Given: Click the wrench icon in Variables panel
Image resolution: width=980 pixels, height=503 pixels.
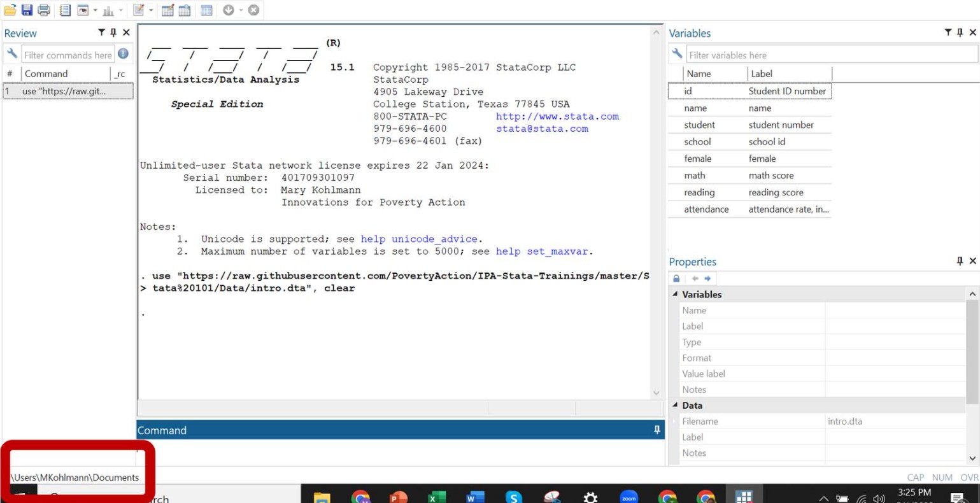Looking at the screenshot, I should click(x=677, y=54).
